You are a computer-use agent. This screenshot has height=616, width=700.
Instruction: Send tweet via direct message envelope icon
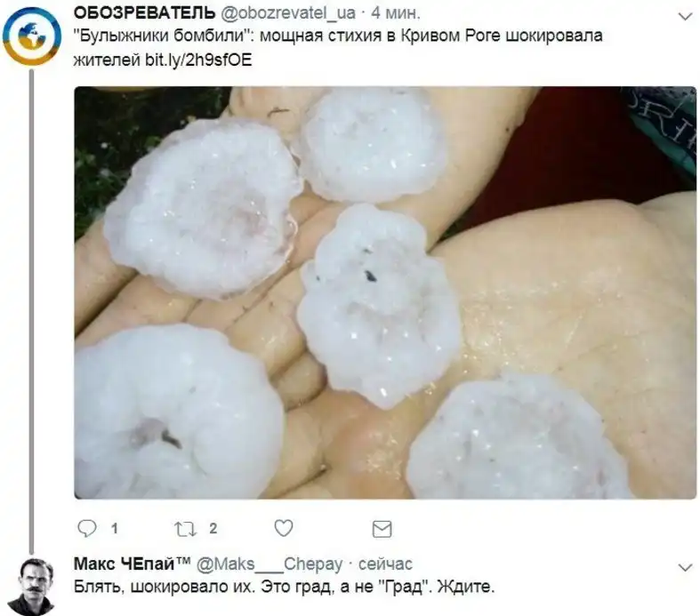click(x=382, y=529)
